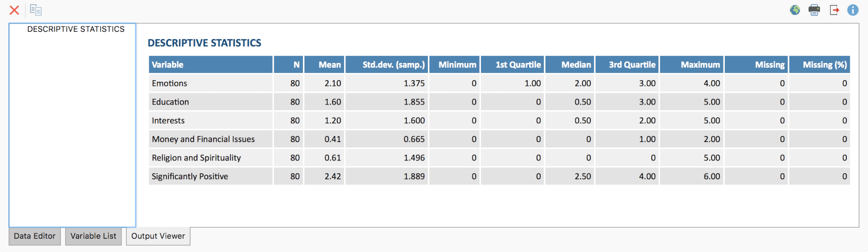Click the N column header

click(x=288, y=65)
